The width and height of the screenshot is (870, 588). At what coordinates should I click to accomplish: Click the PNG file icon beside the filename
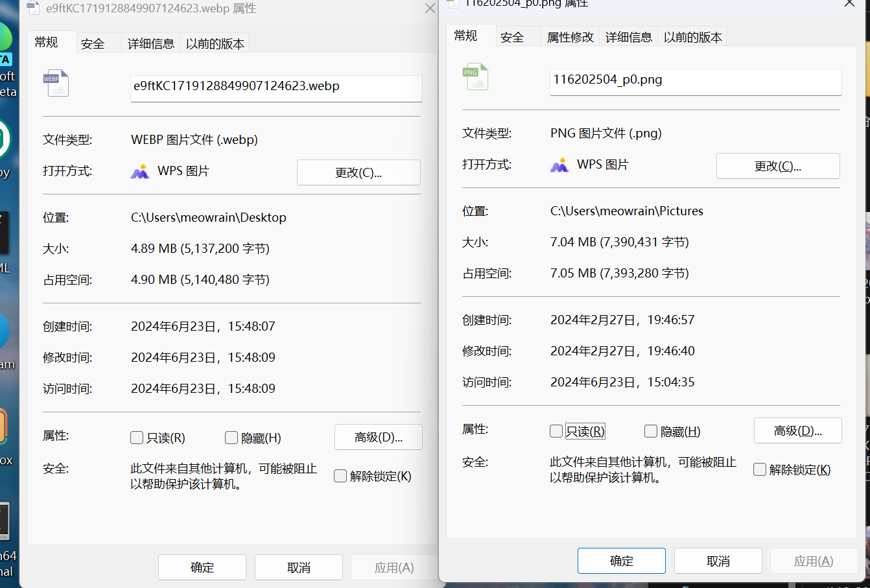[x=475, y=77]
